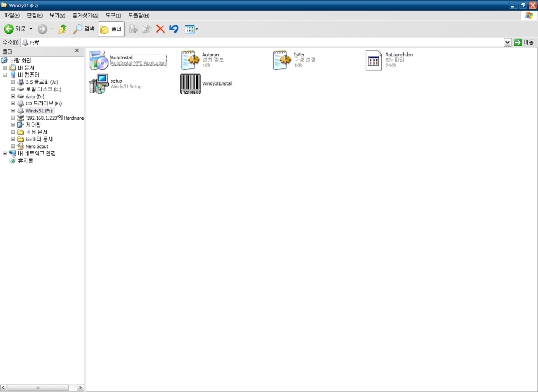Image resolution: width=538 pixels, height=392 pixels.
Task: Open the Search (검색) toolbar button
Action: tap(84, 29)
